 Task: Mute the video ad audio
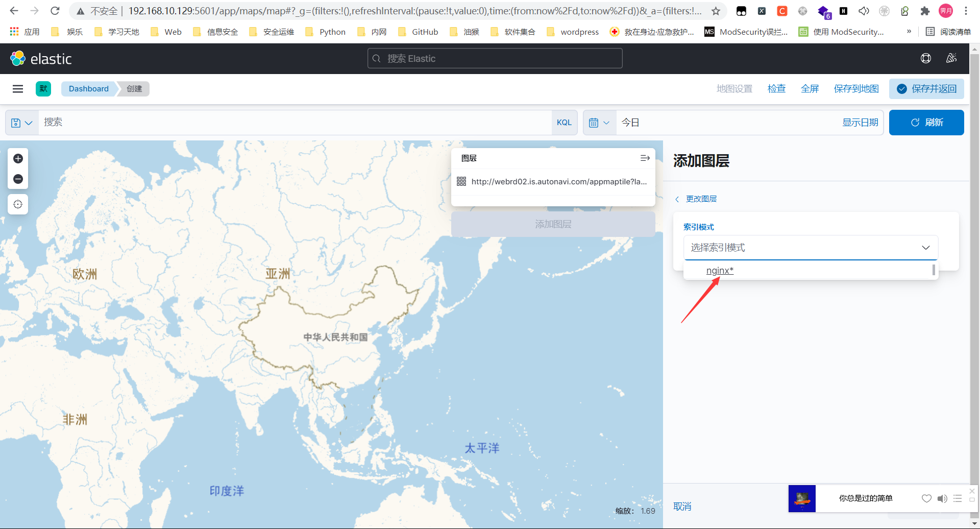(x=942, y=498)
